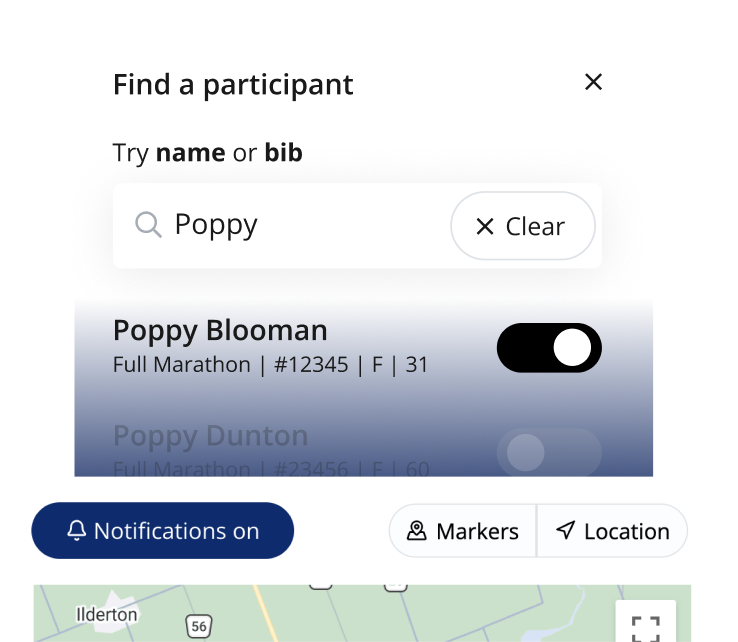Click the magnifying glass search icon

click(148, 225)
